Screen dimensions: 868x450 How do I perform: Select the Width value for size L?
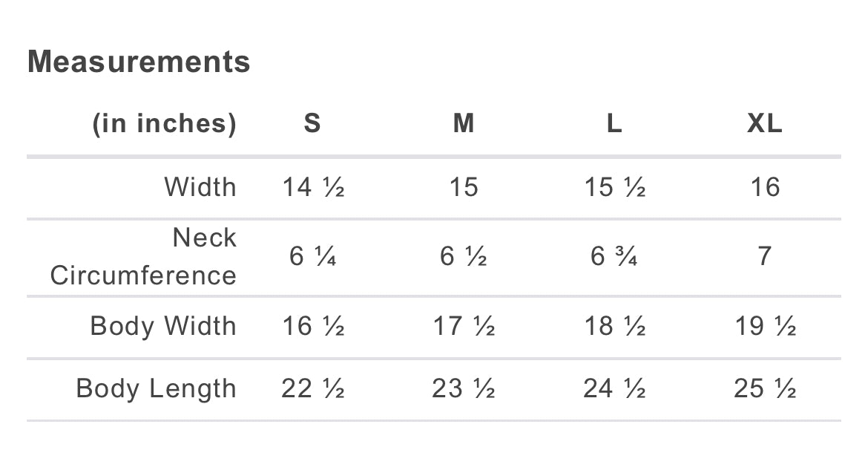[x=614, y=187]
